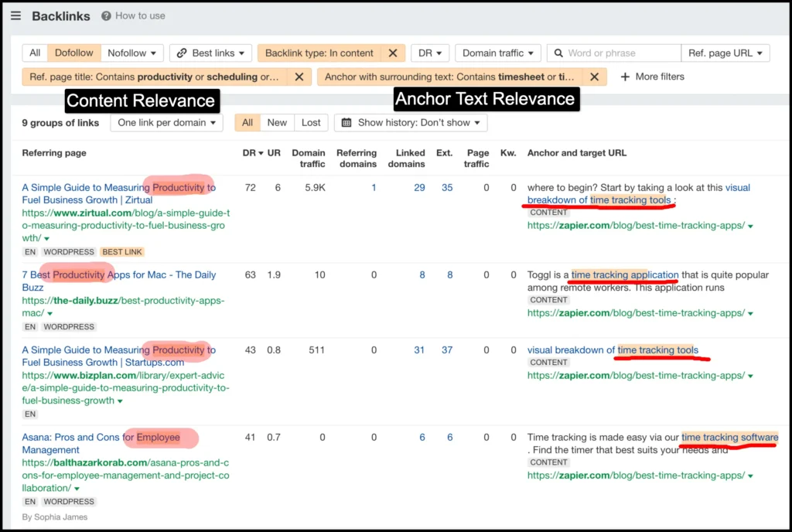Remove the Backlink type In content filter
The height and width of the screenshot is (532, 792).
pos(393,53)
